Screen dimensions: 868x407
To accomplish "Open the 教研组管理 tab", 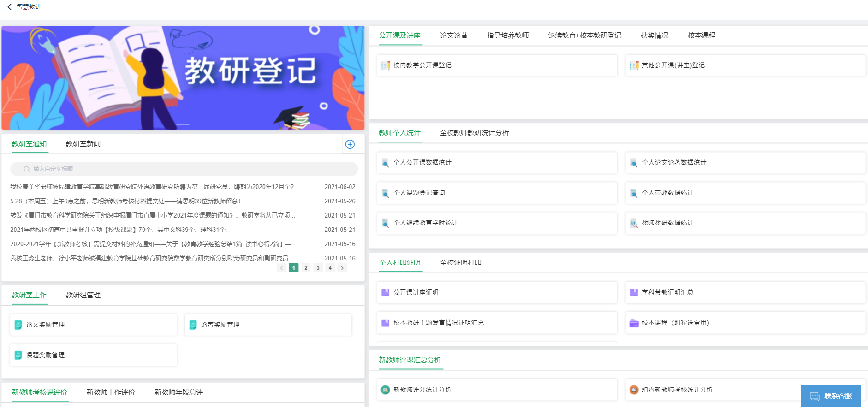I will (83, 295).
